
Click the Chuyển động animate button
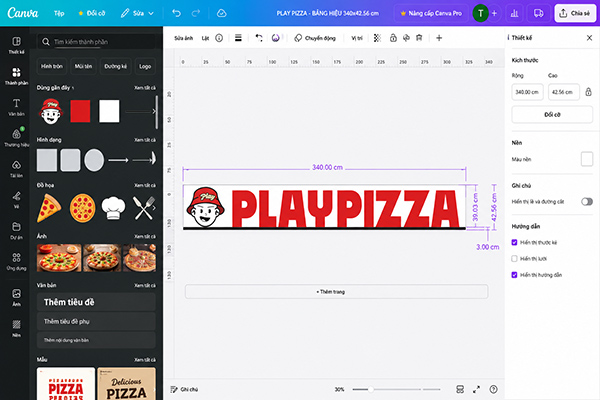click(315, 38)
